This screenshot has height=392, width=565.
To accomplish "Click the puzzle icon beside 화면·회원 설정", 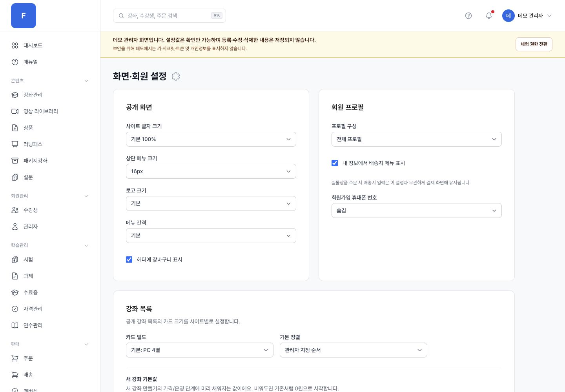I will tap(176, 76).
